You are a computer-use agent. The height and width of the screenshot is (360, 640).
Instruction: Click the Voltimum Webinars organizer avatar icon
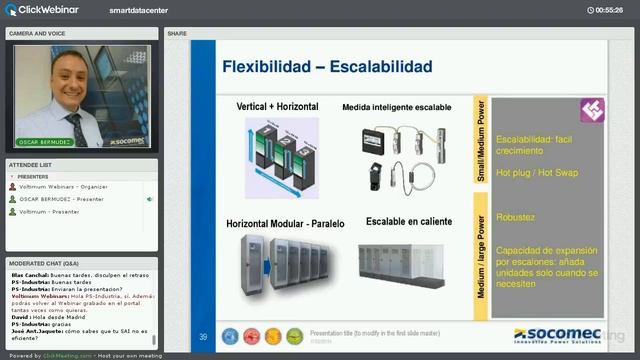pos(13,187)
